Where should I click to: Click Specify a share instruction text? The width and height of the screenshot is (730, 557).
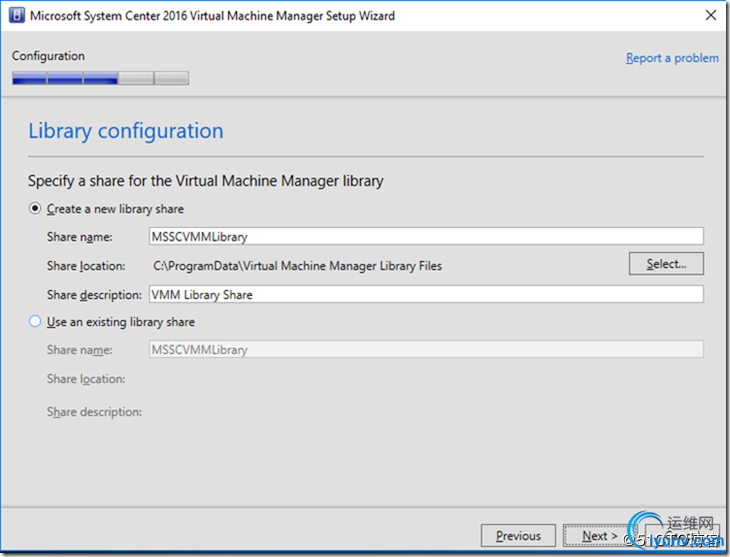206,181
